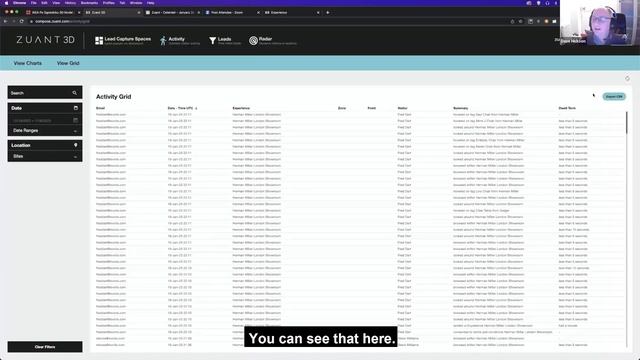Sort by the Date - Time UTC column arrow
The image size is (640, 360).
[x=196, y=108]
